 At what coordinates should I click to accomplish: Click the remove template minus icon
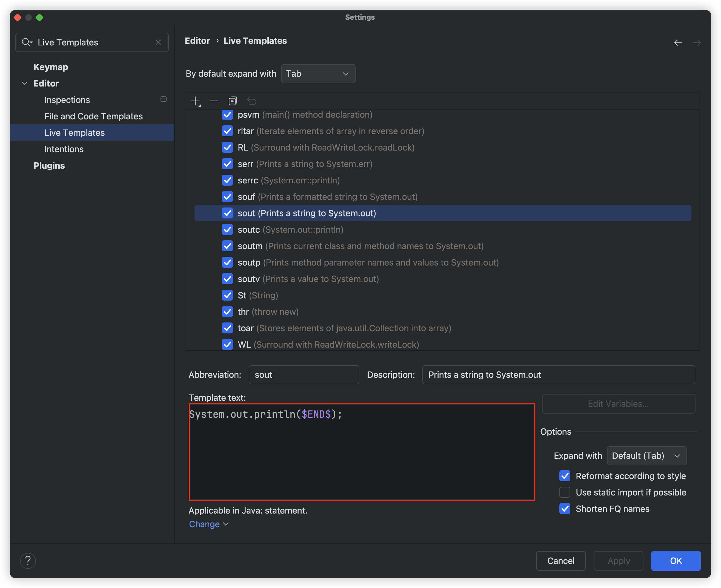(214, 101)
